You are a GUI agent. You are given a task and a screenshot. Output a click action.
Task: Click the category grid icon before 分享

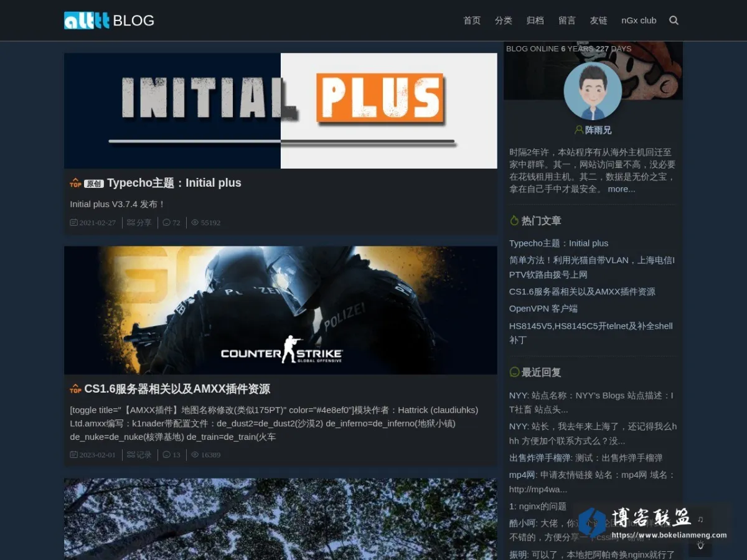[131, 222]
